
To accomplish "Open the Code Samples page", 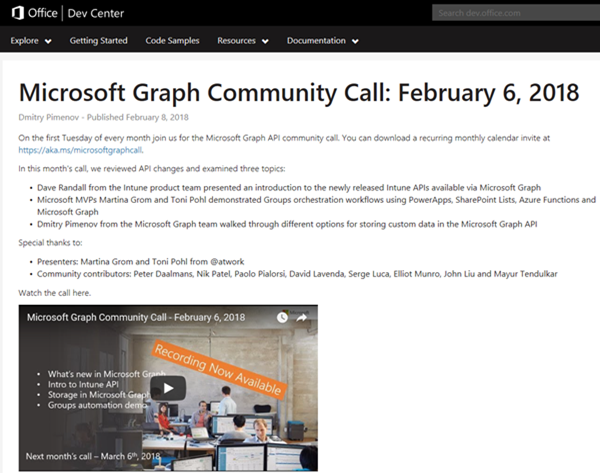I will 172,41.
